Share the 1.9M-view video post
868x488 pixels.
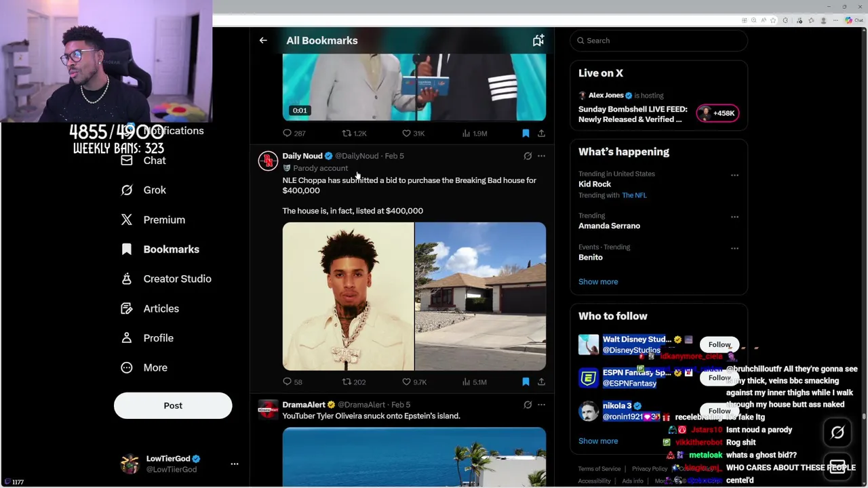coord(541,134)
